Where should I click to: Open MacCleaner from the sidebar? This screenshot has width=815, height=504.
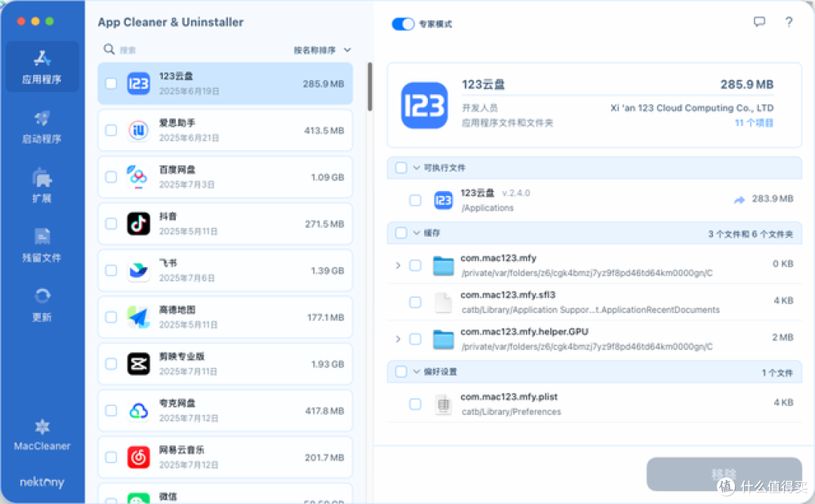(42, 435)
